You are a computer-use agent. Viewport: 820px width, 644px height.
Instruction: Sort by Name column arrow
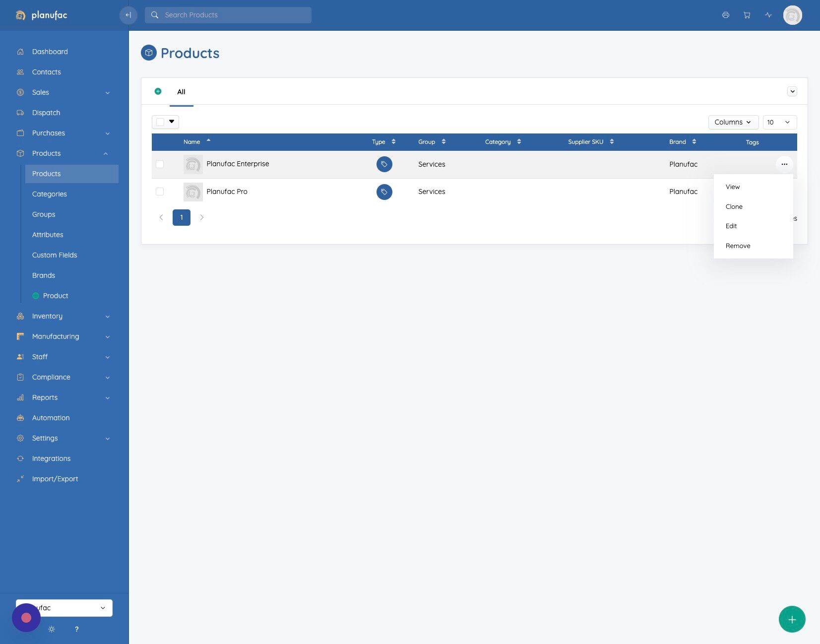[208, 141]
